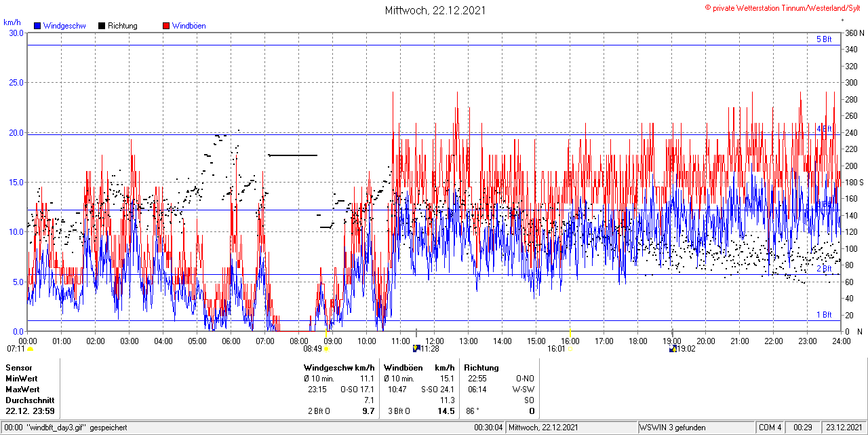Image resolution: width=868 pixels, height=435 pixels.
Task: Click the moon marker at 11:28
Action: (416, 349)
